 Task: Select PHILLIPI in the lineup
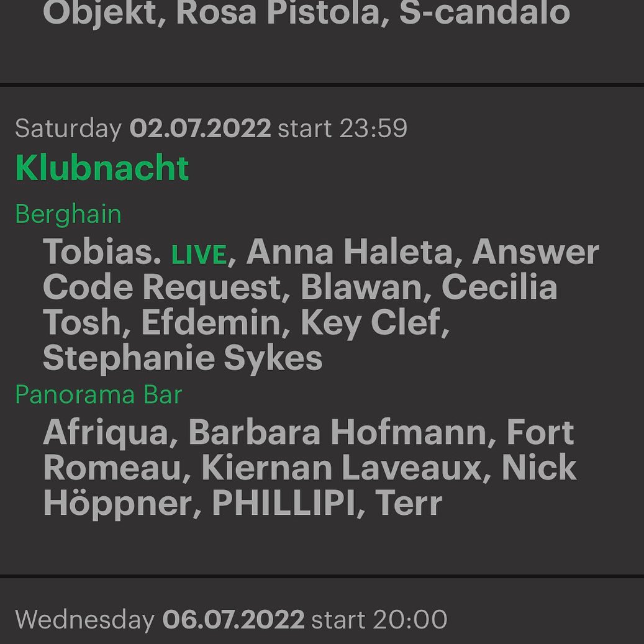click(x=283, y=503)
